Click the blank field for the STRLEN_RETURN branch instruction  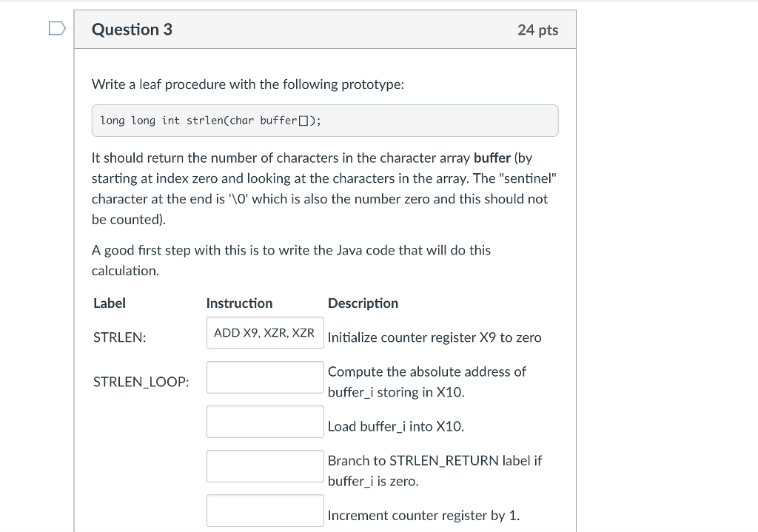pos(265,466)
